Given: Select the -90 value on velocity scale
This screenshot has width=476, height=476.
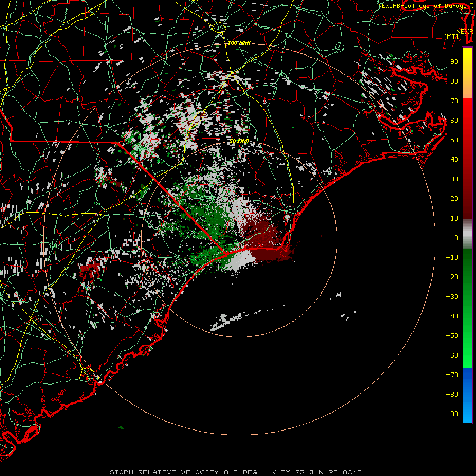Looking at the screenshot, I should point(452,414).
